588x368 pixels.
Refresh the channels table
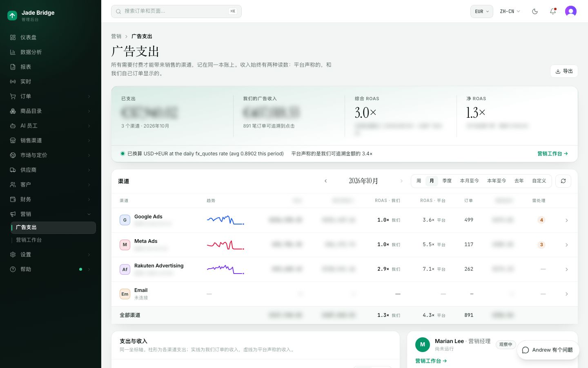[563, 181]
